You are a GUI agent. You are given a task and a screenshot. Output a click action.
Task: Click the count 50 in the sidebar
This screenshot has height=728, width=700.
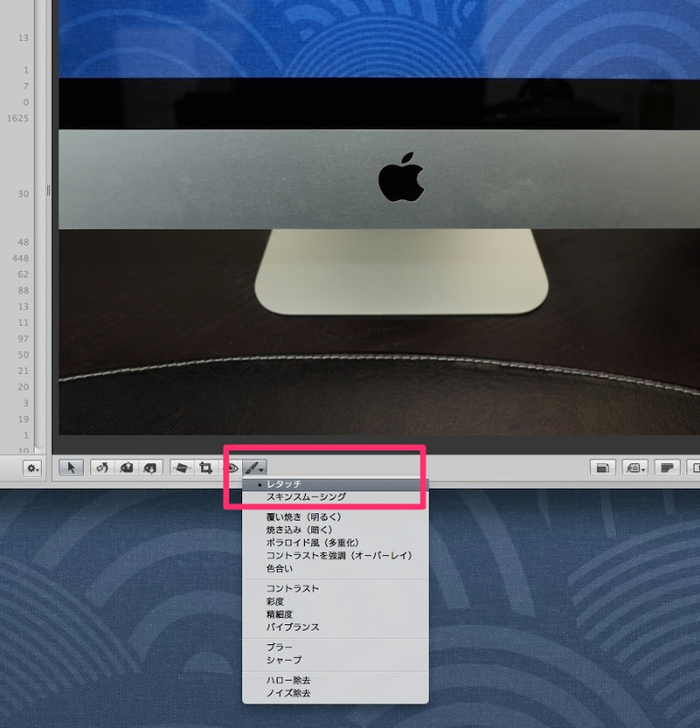tap(24, 355)
